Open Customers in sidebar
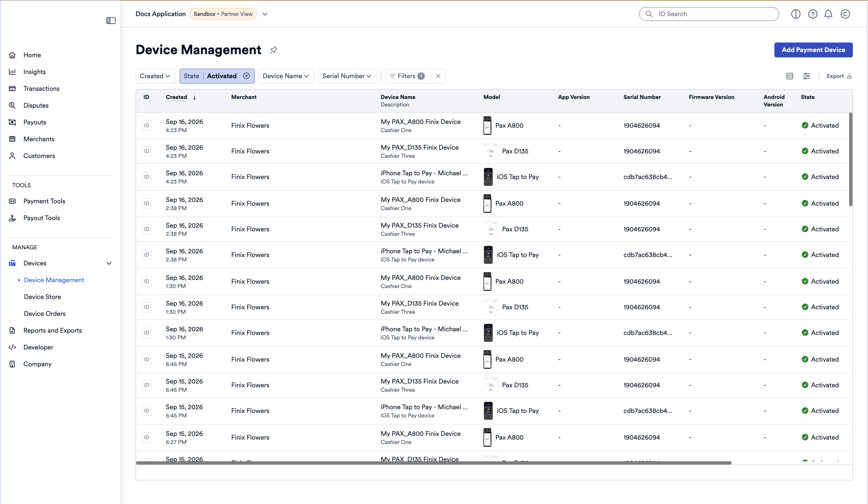Viewport: 868px width, 504px height. pyautogui.click(x=39, y=156)
